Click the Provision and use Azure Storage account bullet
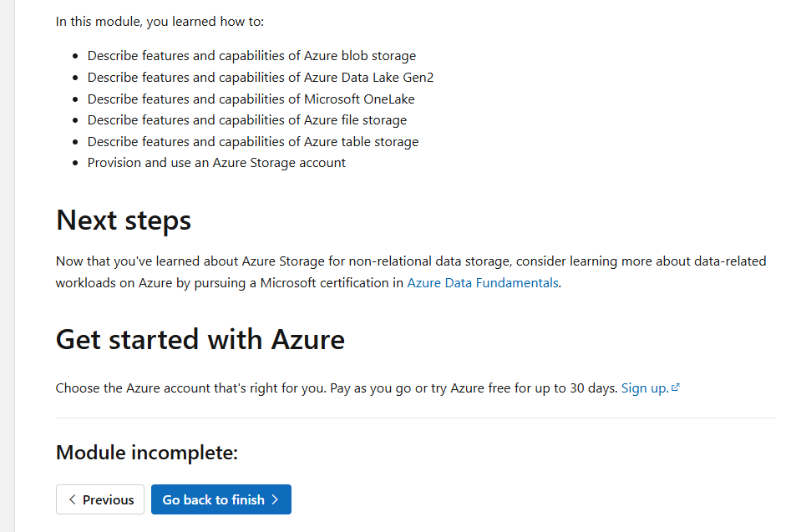 coord(216,162)
